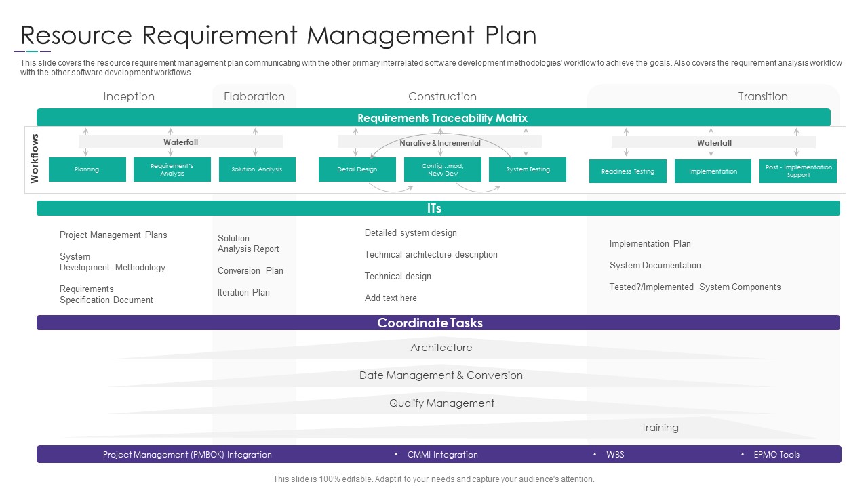Click the Config…mod, New Dev box
Viewport: 868px width, 488px height.
pyautogui.click(x=443, y=169)
